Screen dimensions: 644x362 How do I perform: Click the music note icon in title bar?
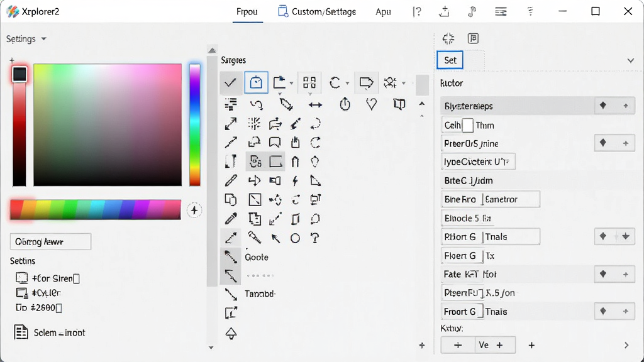click(x=472, y=11)
